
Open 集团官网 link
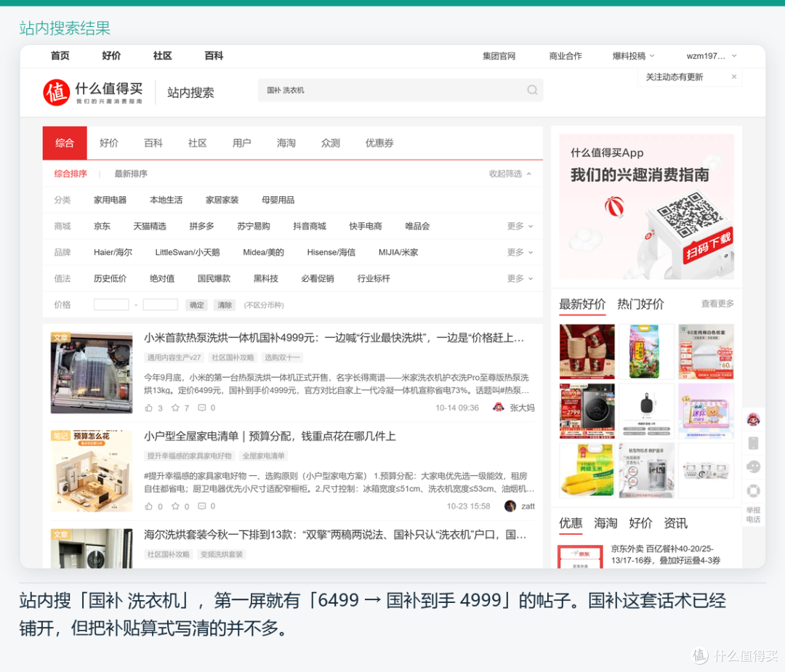tap(499, 56)
